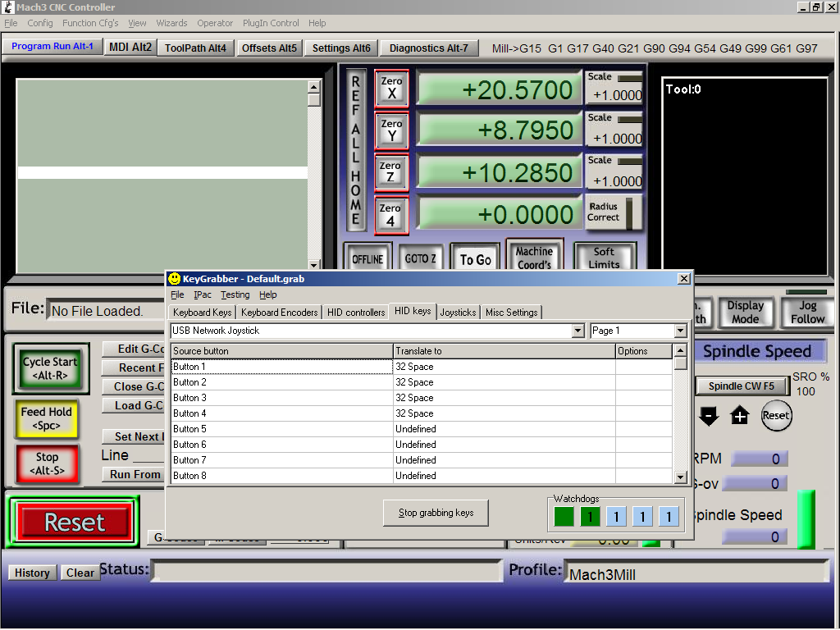Screen dimensions: 840x630
Task: Click the Stop Alt-S button
Action: pyautogui.click(x=47, y=464)
